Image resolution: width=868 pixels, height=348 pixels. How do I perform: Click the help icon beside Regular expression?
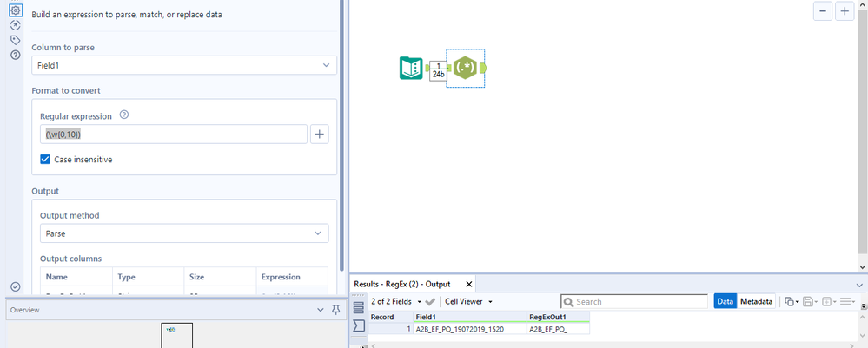pyautogui.click(x=124, y=115)
